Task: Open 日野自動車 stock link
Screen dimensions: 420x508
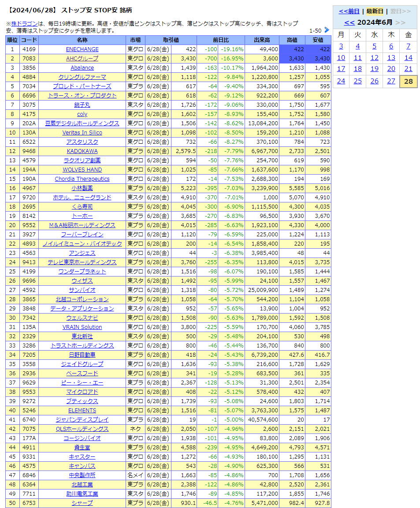Action: point(82,355)
